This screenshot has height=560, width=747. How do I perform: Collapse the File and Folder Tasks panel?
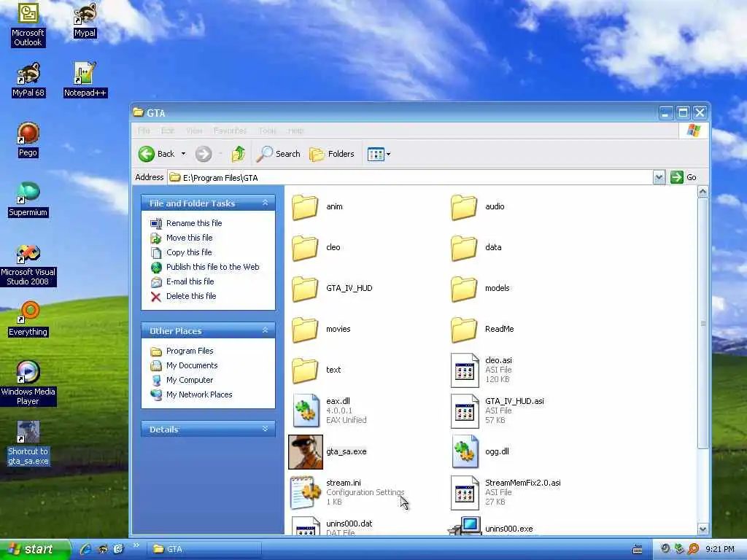click(266, 203)
